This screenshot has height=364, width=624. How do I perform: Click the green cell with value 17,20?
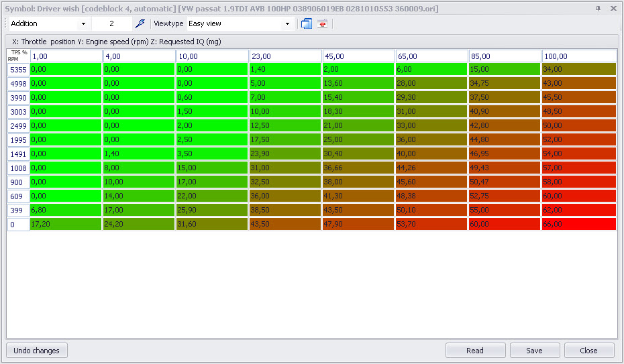(66, 225)
